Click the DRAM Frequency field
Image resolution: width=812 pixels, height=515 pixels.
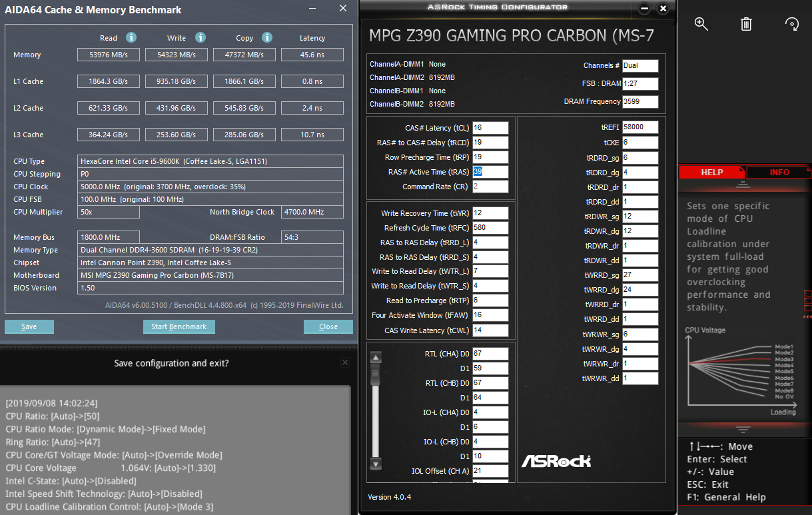pyautogui.click(x=640, y=102)
